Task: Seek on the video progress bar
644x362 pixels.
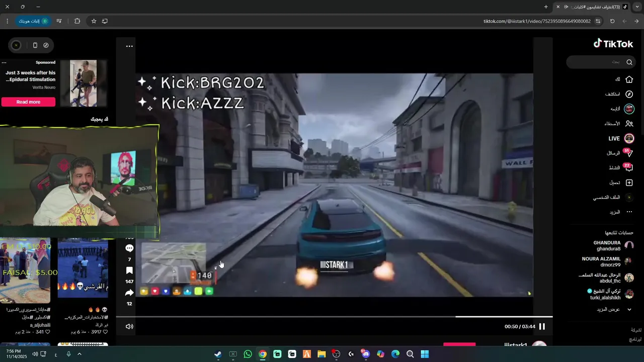Action: coord(334,317)
